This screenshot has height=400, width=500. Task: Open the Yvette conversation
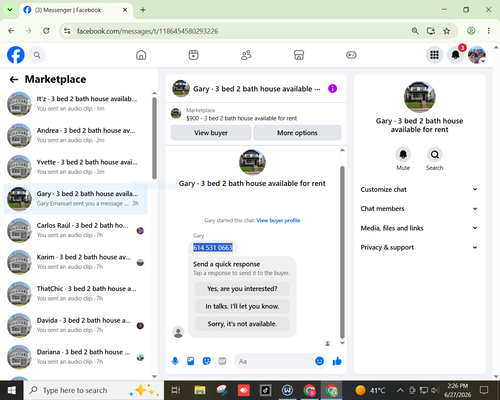[x=76, y=167]
